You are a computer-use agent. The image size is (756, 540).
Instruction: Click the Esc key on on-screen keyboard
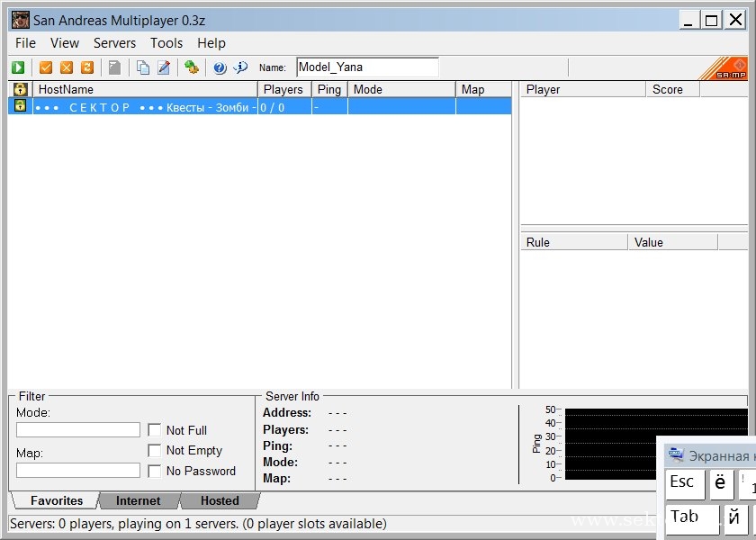[685, 484]
